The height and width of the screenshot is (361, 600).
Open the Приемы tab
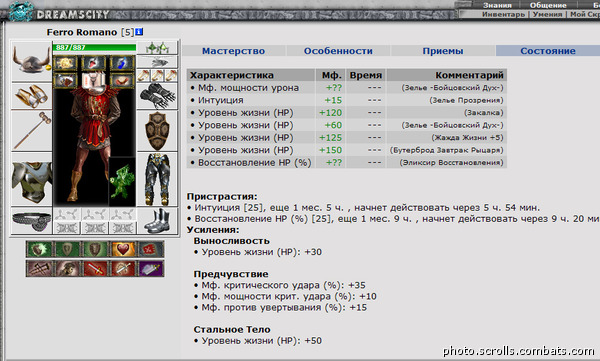coord(443,51)
